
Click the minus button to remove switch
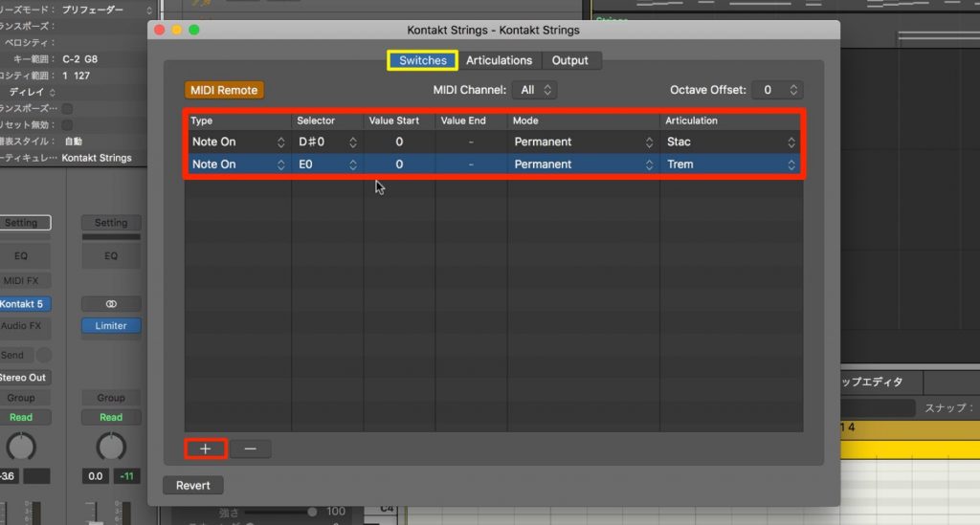click(x=250, y=448)
